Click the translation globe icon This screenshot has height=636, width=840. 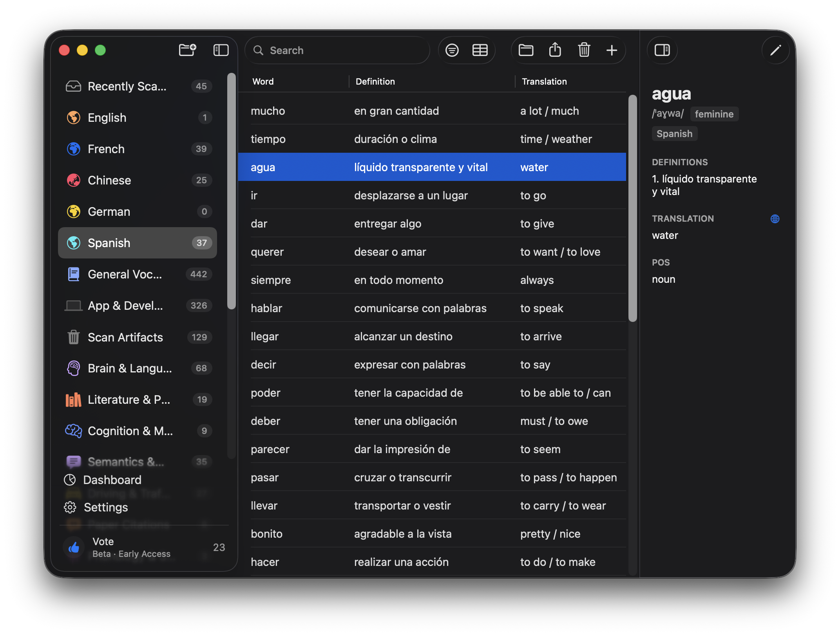[775, 219]
